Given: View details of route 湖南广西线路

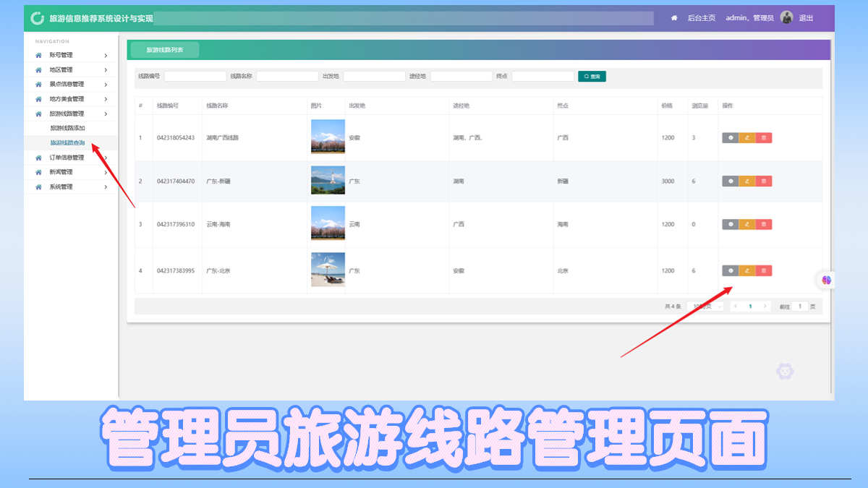Looking at the screenshot, I should 731,138.
